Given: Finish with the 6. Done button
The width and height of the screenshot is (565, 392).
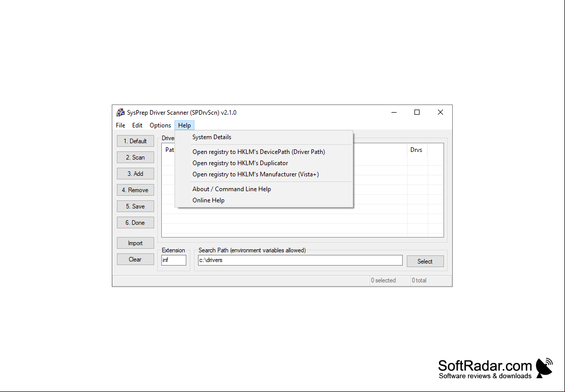Looking at the screenshot, I should click(135, 222).
